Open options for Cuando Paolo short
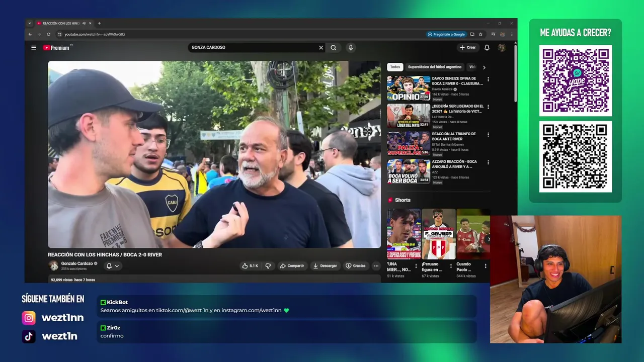The height and width of the screenshot is (362, 644). tap(486, 266)
